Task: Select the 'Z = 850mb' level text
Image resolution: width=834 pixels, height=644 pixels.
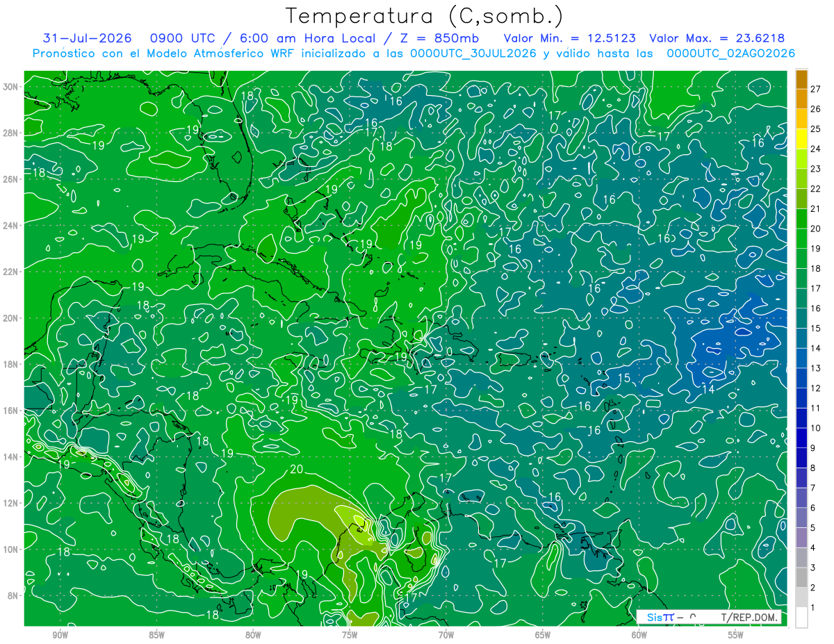Action: 441,38
